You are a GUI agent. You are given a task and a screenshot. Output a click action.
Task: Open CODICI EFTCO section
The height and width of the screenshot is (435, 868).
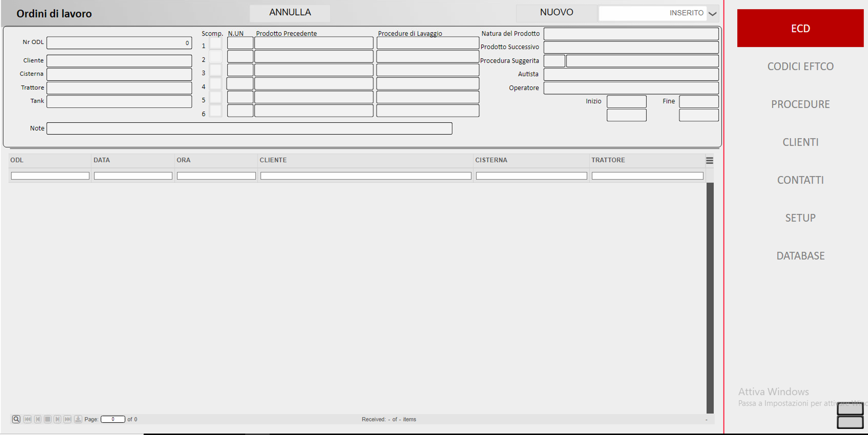click(800, 66)
